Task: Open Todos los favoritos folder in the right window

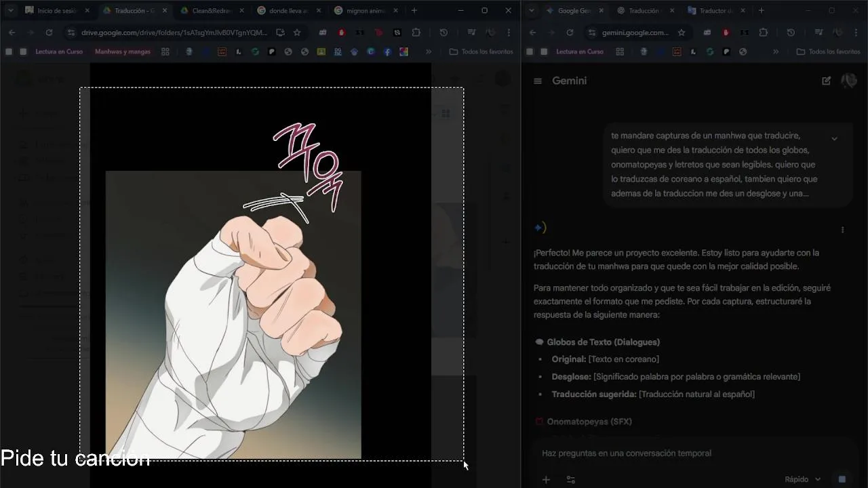Action: click(x=828, y=52)
